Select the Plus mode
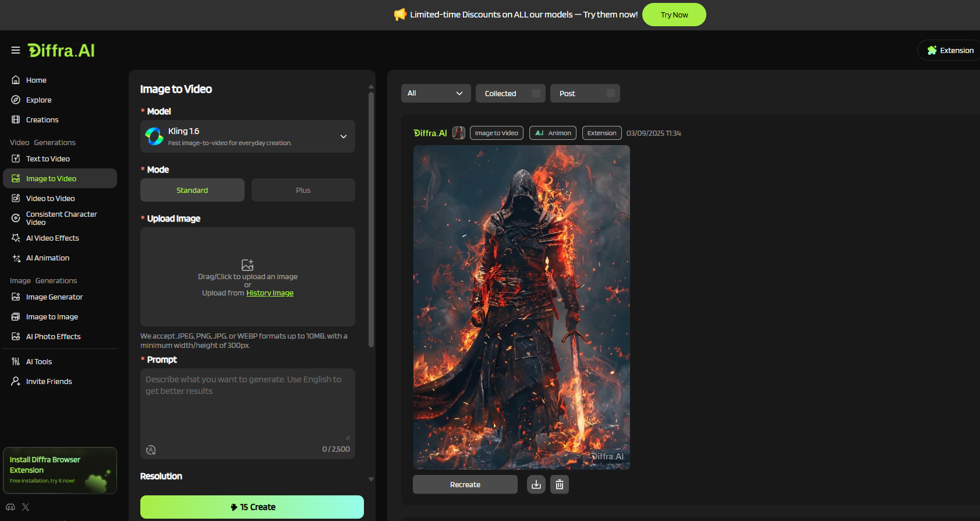This screenshot has height=521, width=980. (303, 190)
